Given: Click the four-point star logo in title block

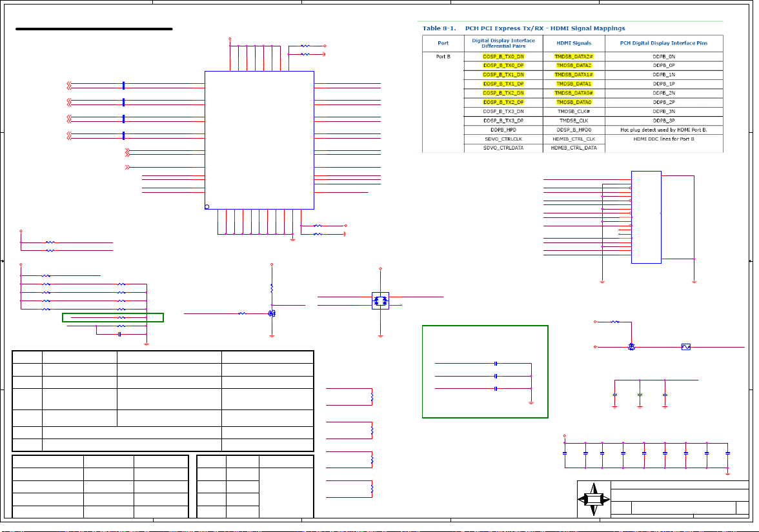Looking at the screenshot, I should tap(594, 499).
